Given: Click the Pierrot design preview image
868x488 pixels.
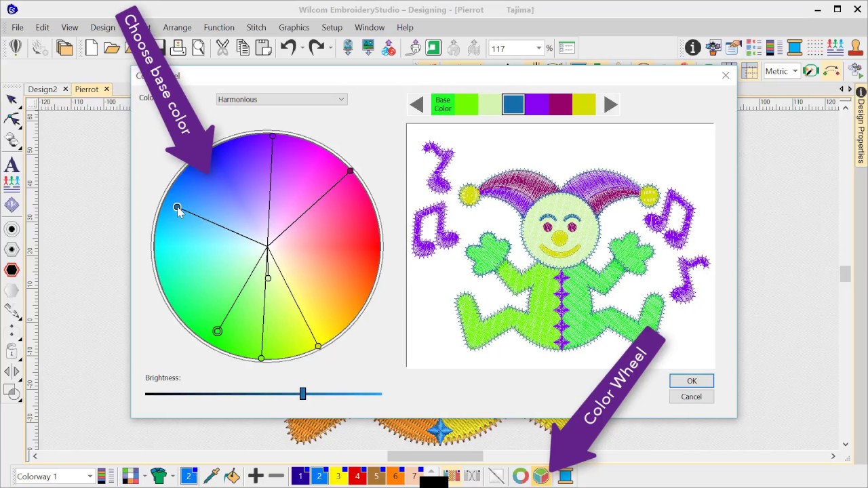Looking at the screenshot, I should click(560, 245).
